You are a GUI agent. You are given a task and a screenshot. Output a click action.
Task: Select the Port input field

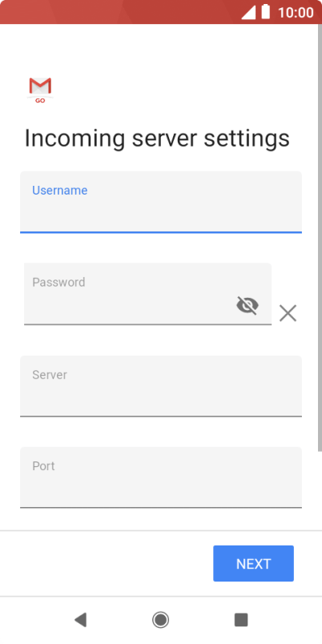click(x=161, y=477)
